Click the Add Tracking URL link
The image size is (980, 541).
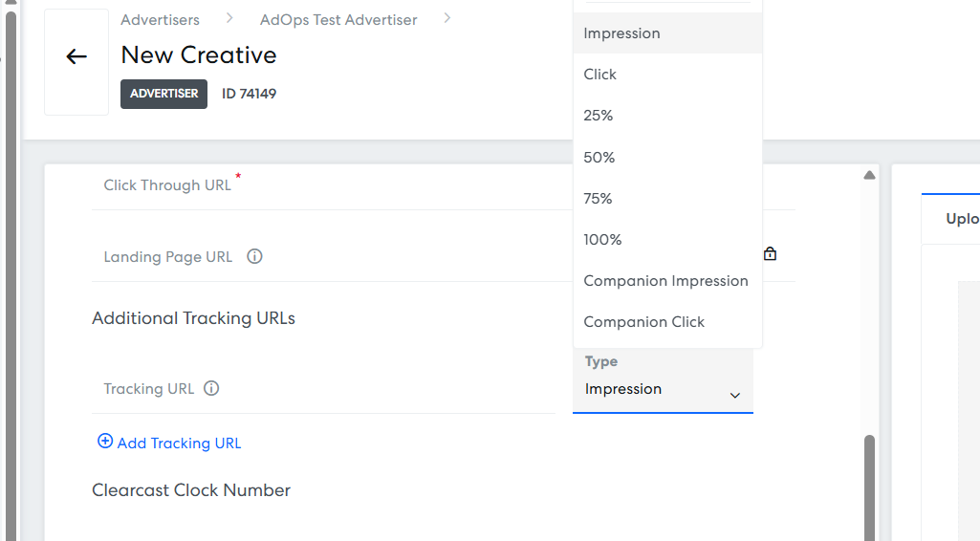(179, 443)
